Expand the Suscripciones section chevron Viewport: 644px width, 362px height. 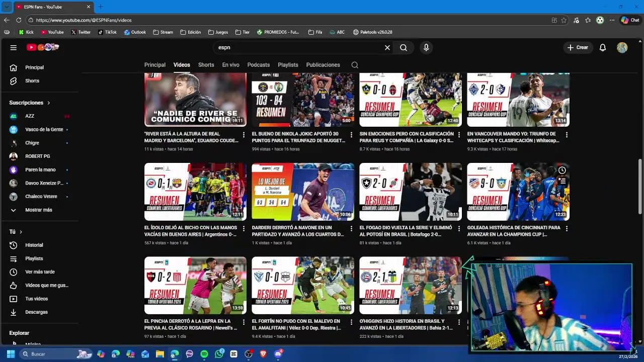(49, 103)
